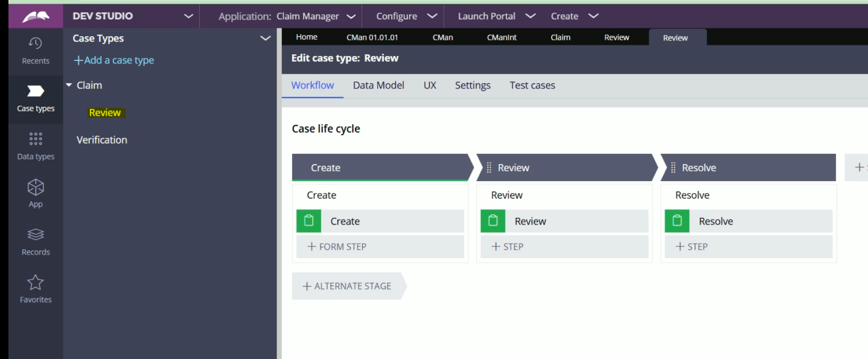Click the green Review step icon
Image resolution: width=868 pixels, height=359 pixels.
click(x=493, y=221)
